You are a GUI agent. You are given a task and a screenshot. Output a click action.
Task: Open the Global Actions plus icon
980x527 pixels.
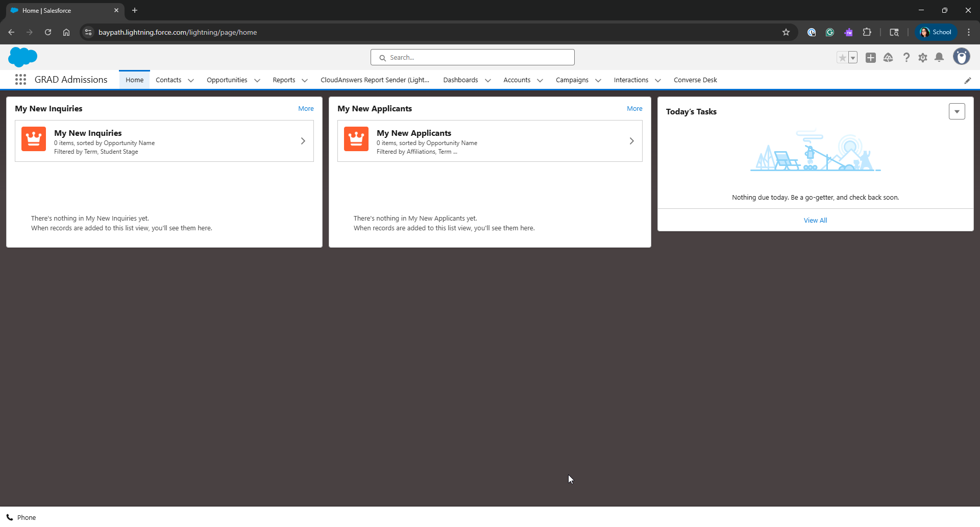tap(871, 58)
